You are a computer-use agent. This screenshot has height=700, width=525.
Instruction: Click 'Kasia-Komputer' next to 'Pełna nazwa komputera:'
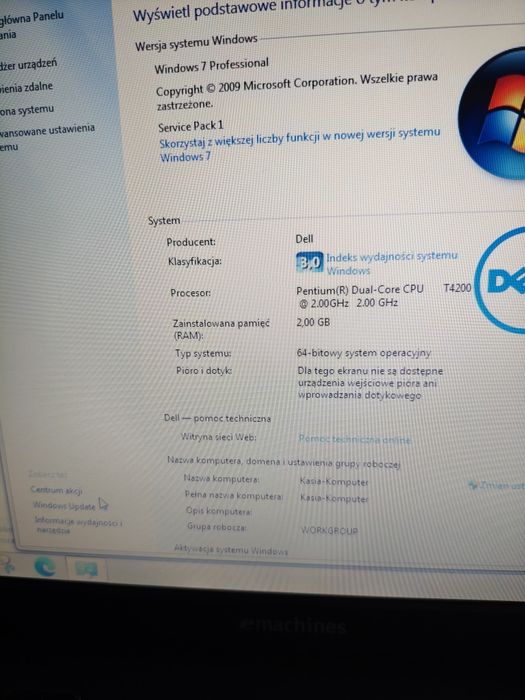coord(334,498)
